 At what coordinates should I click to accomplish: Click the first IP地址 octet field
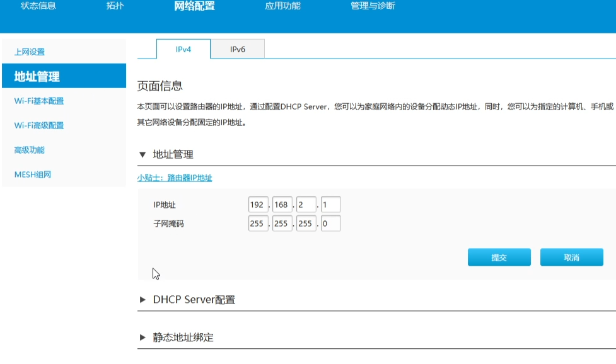click(x=259, y=204)
